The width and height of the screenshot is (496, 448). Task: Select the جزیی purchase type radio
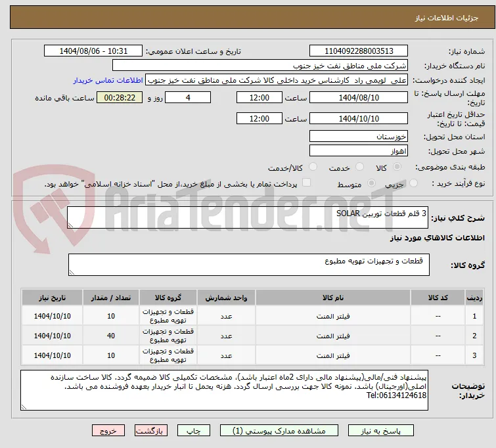point(413,183)
